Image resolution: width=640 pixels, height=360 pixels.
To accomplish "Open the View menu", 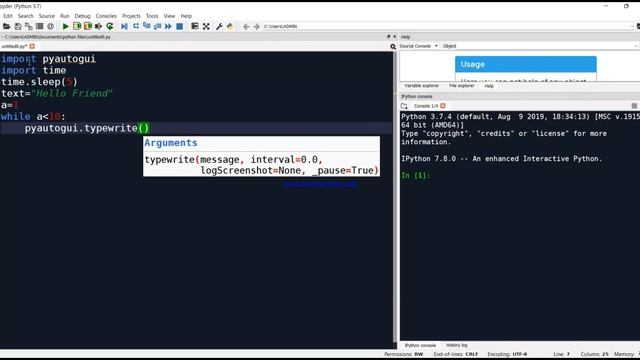I will [x=169, y=16].
